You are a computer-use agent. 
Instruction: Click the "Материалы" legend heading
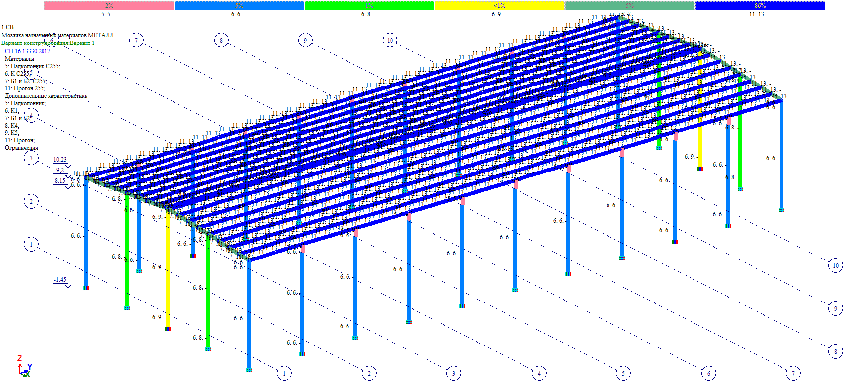[x=20, y=59]
